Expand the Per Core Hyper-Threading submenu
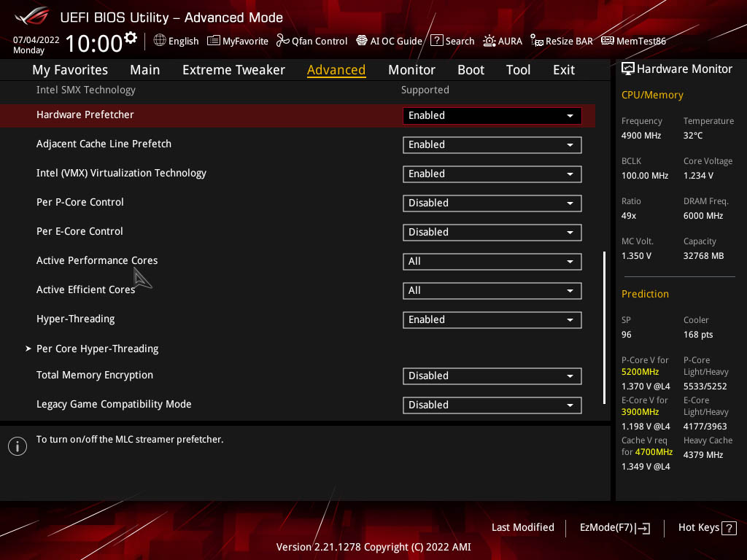 [97, 349]
